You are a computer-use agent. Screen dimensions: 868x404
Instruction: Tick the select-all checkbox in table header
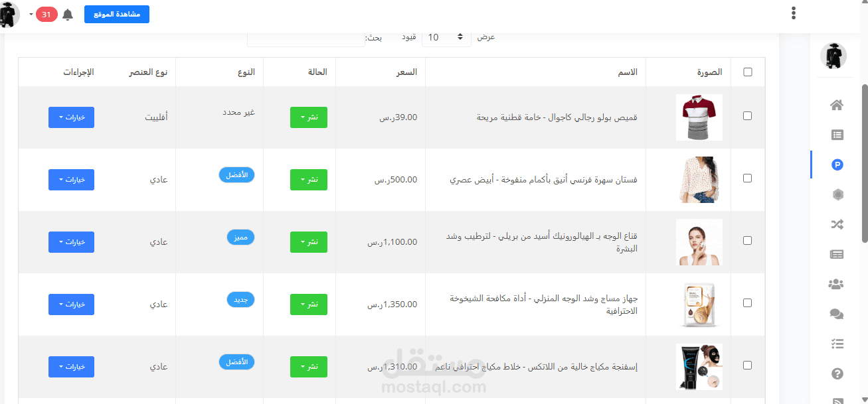(x=748, y=72)
